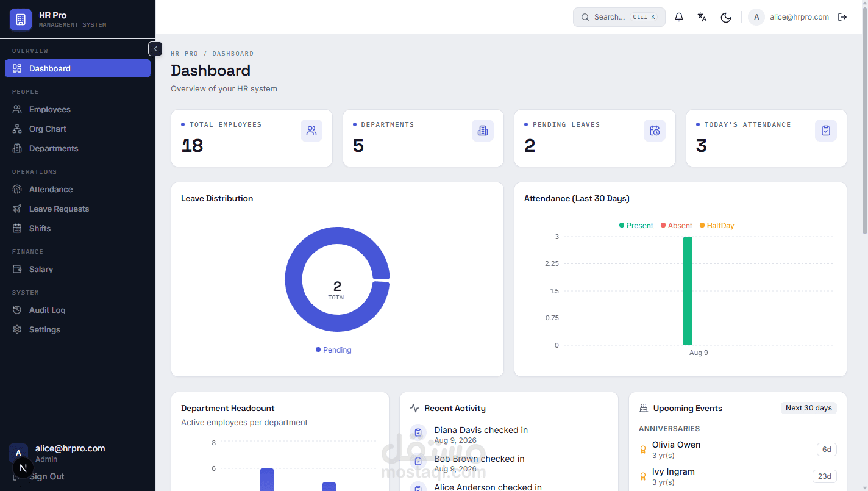Viewport: 868px width, 491px height.
Task: Click the HR PRO breadcrumb link
Action: [185, 54]
